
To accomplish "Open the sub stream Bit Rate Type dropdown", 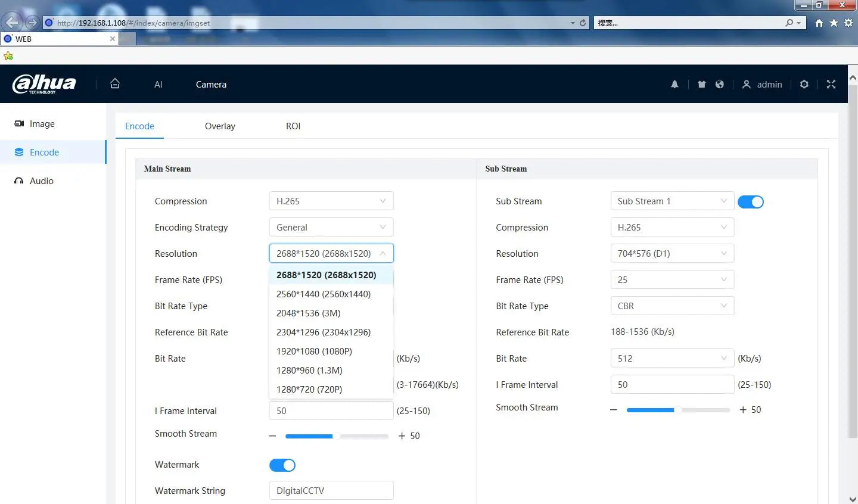I will point(672,306).
